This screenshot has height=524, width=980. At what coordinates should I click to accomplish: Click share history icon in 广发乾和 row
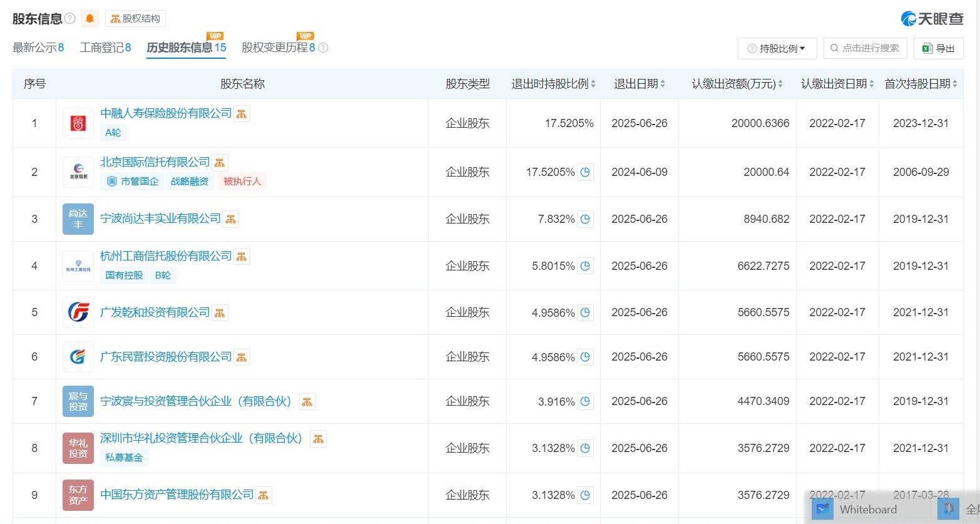pos(585,312)
